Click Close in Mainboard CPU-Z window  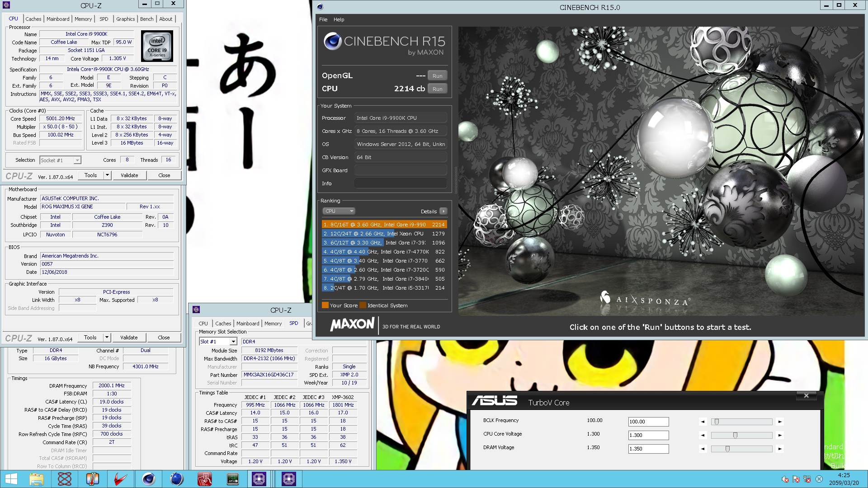(164, 338)
